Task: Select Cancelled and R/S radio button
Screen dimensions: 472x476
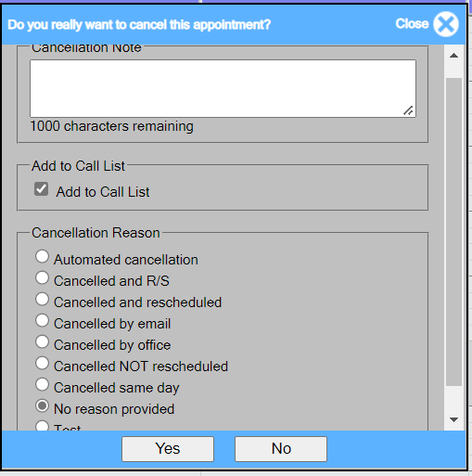Action: point(42,278)
